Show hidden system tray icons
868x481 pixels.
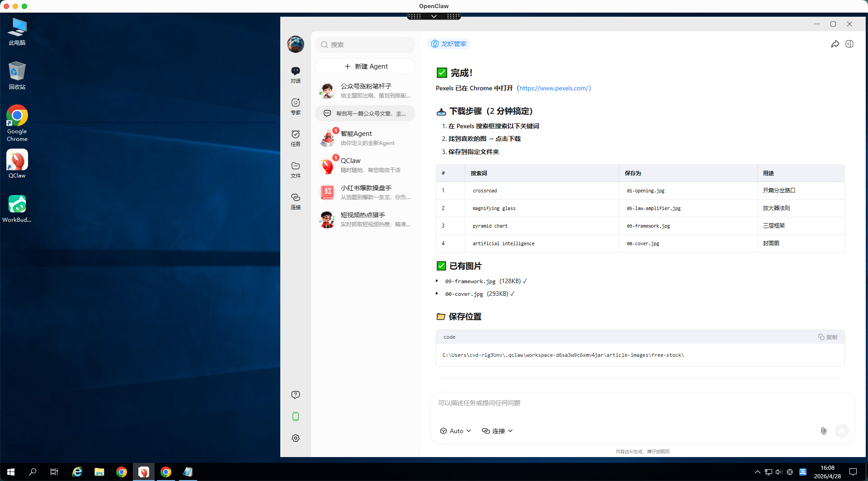pos(758,472)
